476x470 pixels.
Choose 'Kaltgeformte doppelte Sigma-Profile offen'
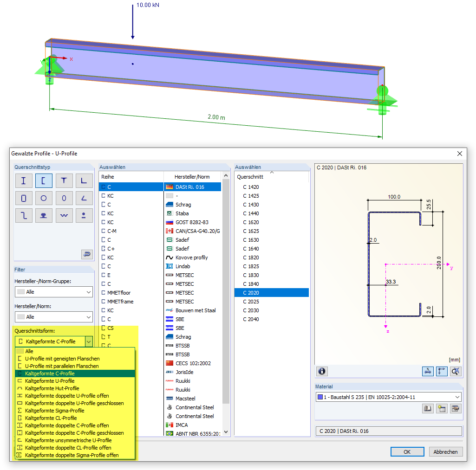[x=75, y=455]
